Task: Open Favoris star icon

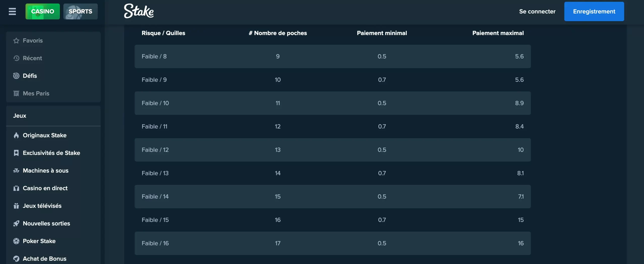Action: click(16, 41)
